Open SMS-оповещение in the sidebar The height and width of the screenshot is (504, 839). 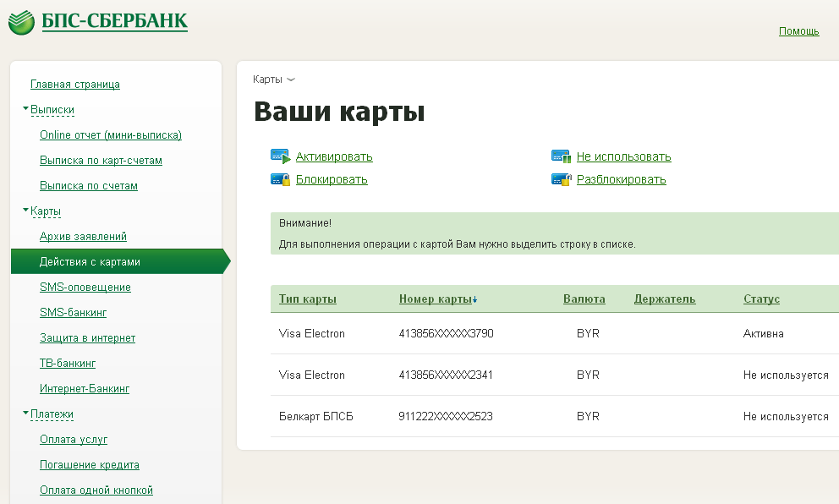click(x=85, y=288)
